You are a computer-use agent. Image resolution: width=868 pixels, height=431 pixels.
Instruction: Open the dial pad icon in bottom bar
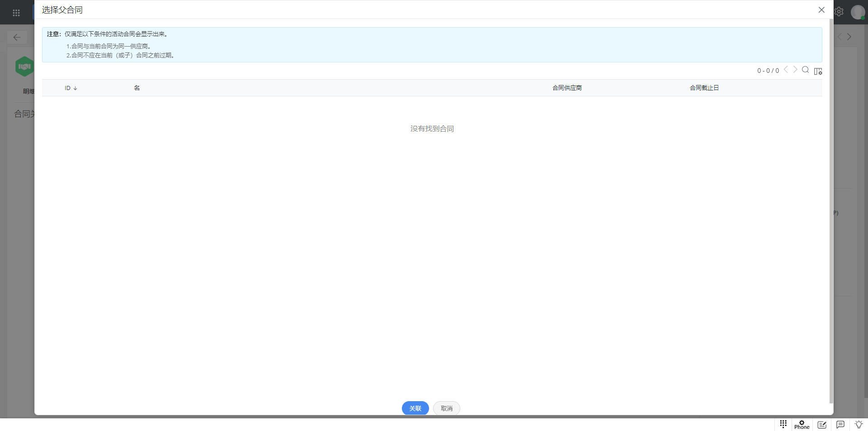(x=783, y=424)
